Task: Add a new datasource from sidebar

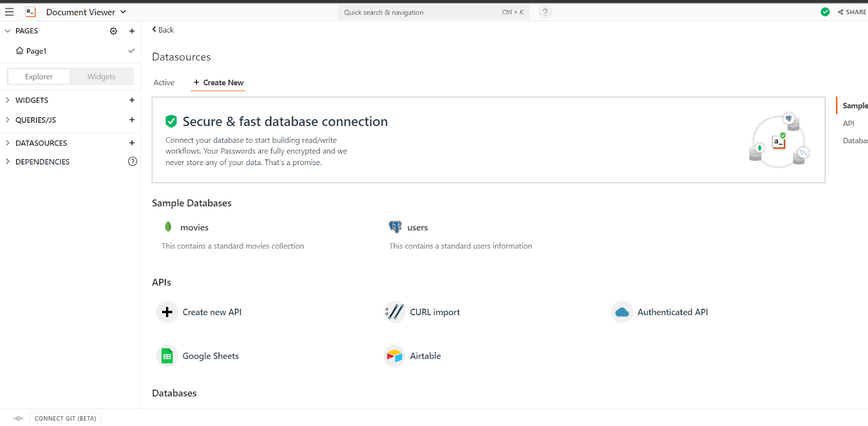Action: tap(132, 143)
